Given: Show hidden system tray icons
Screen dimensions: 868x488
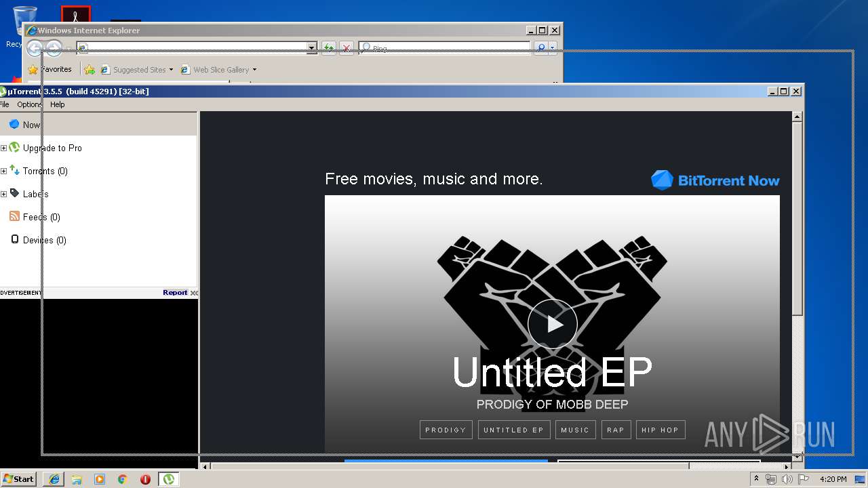Looking at the screenshot, I should 757,479.
